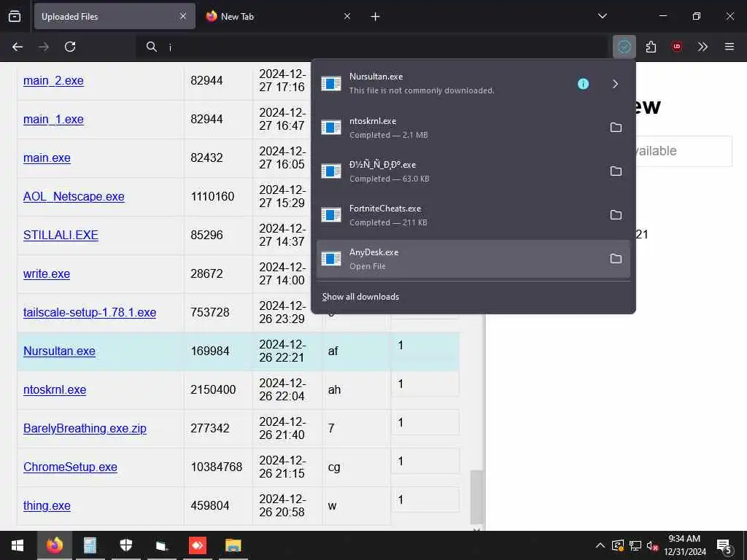Image resolution: width=747 pixels, height=560 pixels.
Task: Click the forward navigation arrow
Action: 44,47
